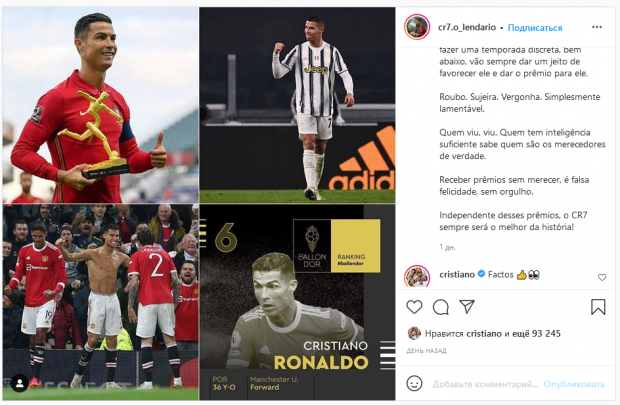Viewport: 620px width, 405px height.
Task: Open the emoji picker smiley icon
Action: [x=414, y=383]
